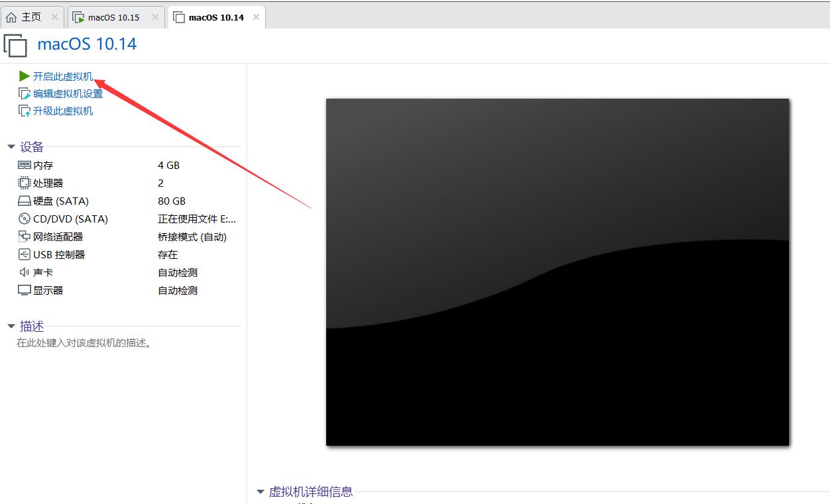
Task: Select 升级此虚拟机 link
Action: 63,111
